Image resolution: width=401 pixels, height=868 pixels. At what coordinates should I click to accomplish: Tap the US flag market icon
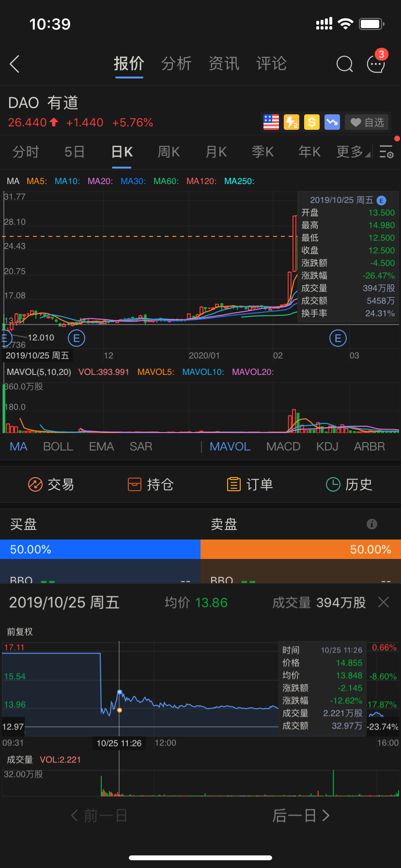coord(271,122)
